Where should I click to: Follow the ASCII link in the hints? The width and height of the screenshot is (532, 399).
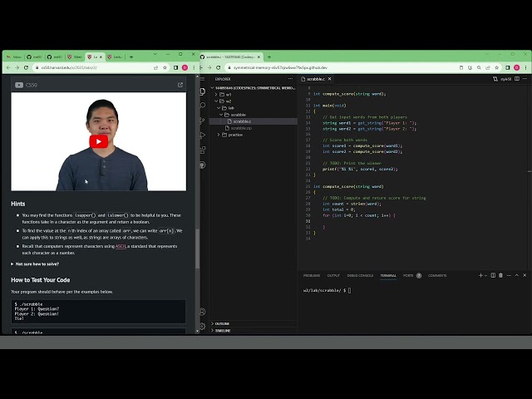point(121,246)
